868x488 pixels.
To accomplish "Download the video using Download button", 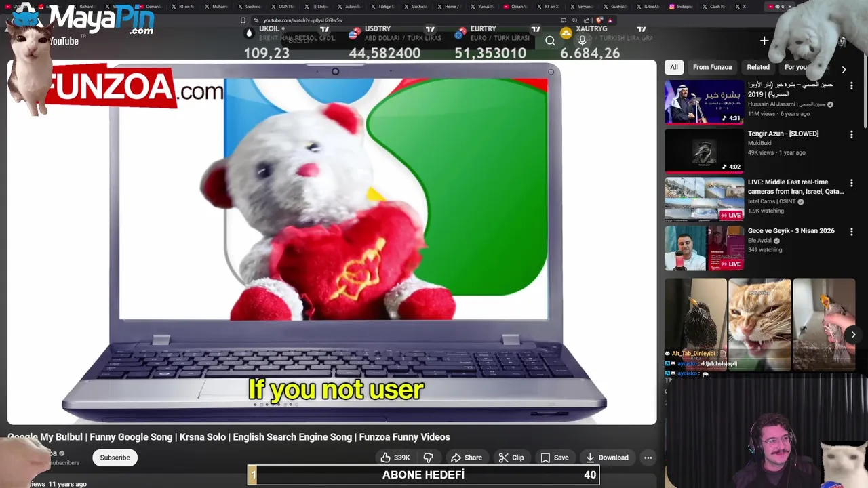I will [x=607, y=457].
